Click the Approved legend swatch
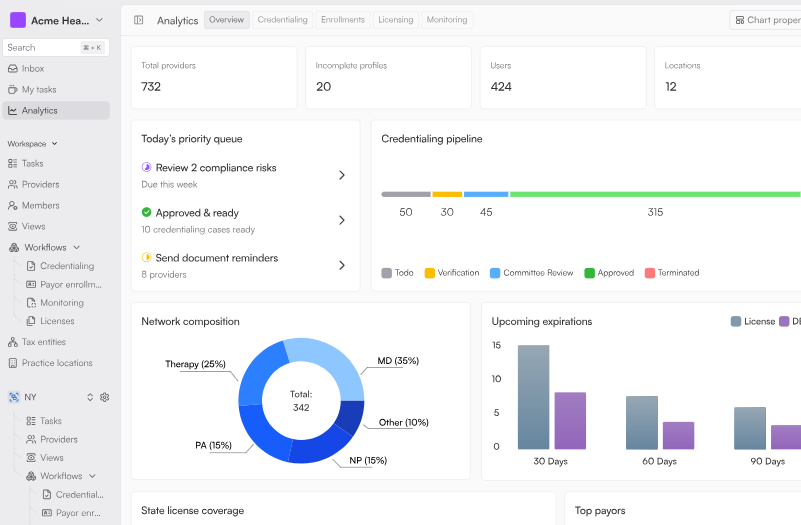801x525 pixels. pos(590,273)
